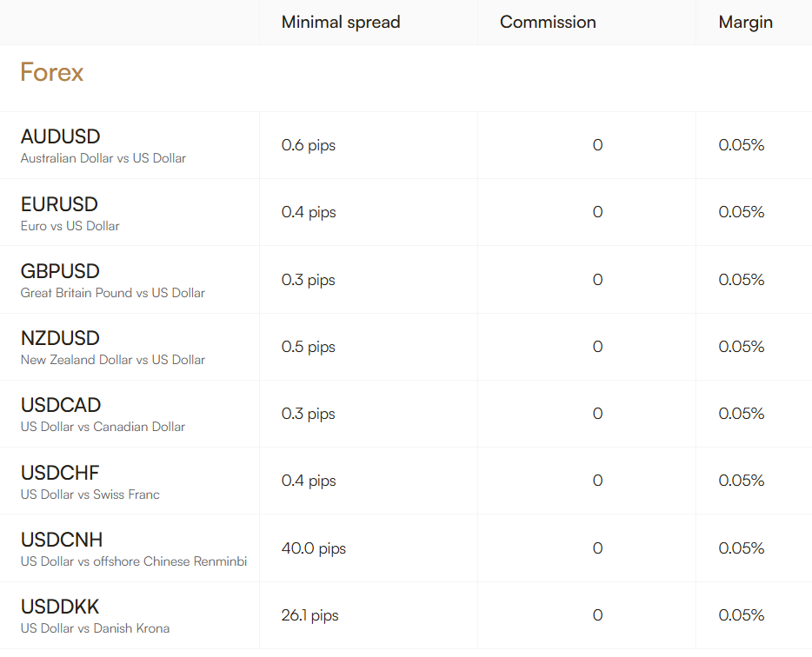Select the GBPUSD currency pair
The height and width of the screenshot is (657, 812).
pyautogui.click(x=60, y=272)
